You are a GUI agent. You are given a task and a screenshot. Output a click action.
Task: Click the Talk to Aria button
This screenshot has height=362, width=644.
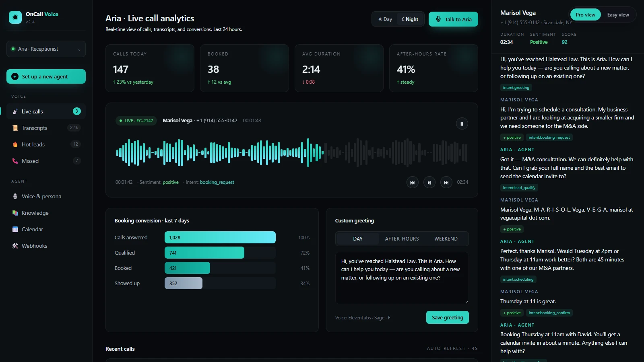[453, 19]
